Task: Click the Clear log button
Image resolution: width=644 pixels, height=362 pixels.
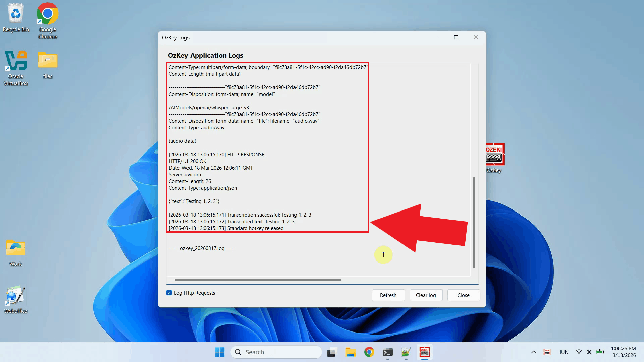Action: (x=426, y=295)
